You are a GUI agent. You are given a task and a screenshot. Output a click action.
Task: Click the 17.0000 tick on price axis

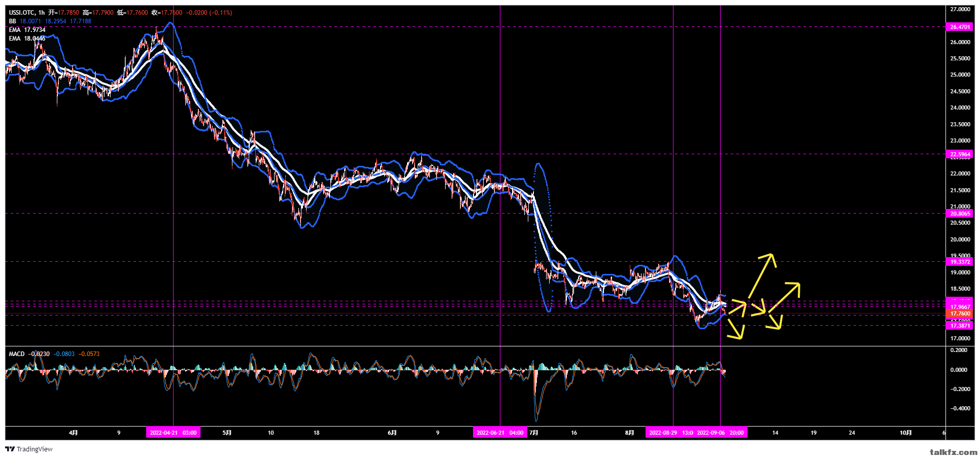tap(960, 338)
